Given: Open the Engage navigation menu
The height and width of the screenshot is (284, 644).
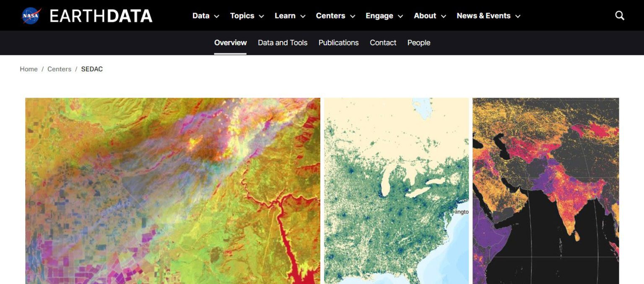Looking at the screenshot, I should pos(384,16).
